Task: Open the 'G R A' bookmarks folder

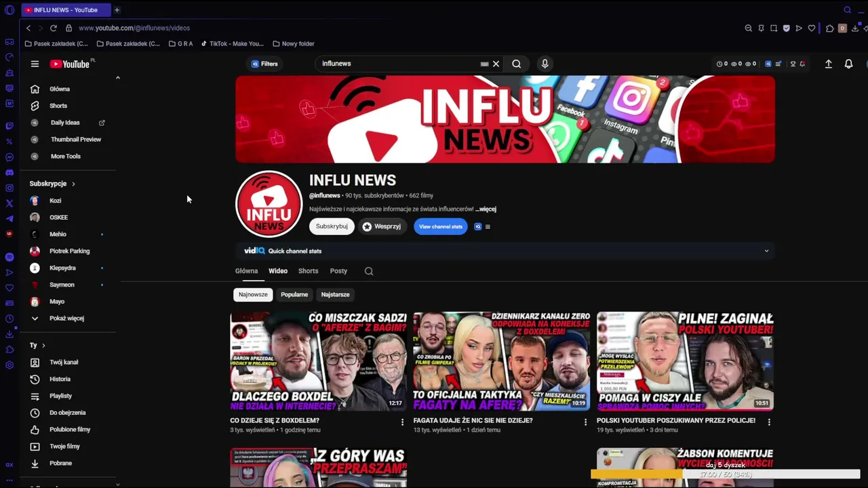Action: (181, 43)
